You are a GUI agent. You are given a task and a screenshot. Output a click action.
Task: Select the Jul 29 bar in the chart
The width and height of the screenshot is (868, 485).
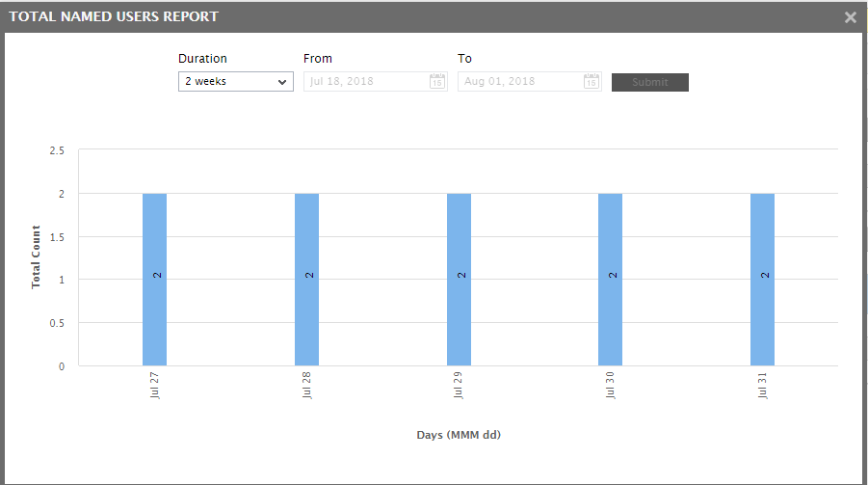459,280
